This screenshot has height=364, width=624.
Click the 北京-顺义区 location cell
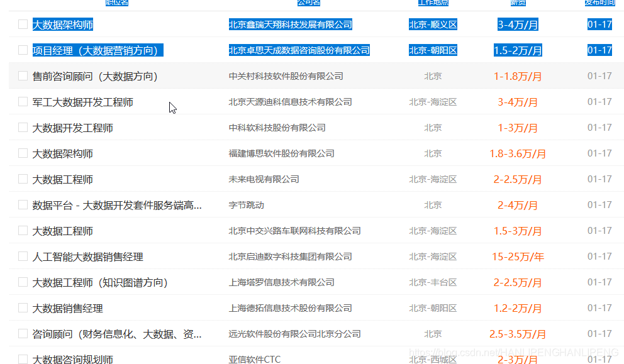pyautogui.click(x=433, y=25)
